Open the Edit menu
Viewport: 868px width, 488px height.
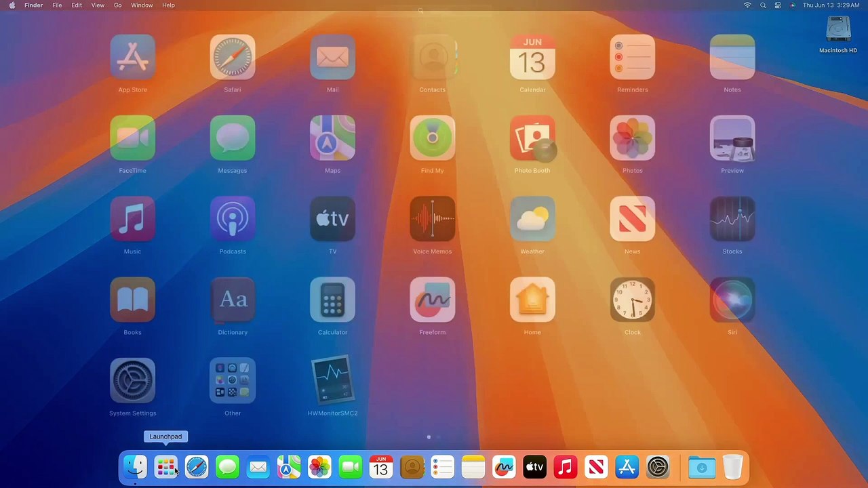coord(77,5)
